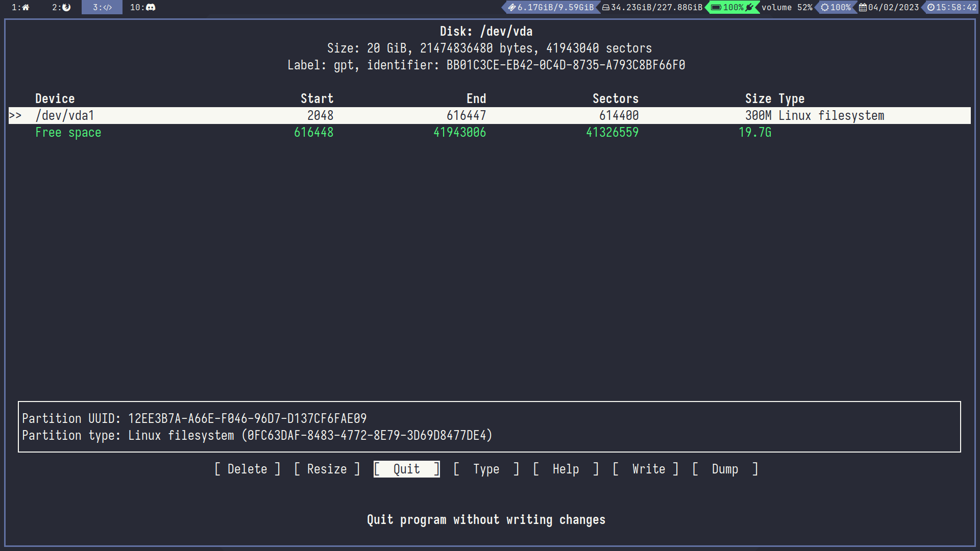Activate the Quit menu option

[x=406, y=469]
